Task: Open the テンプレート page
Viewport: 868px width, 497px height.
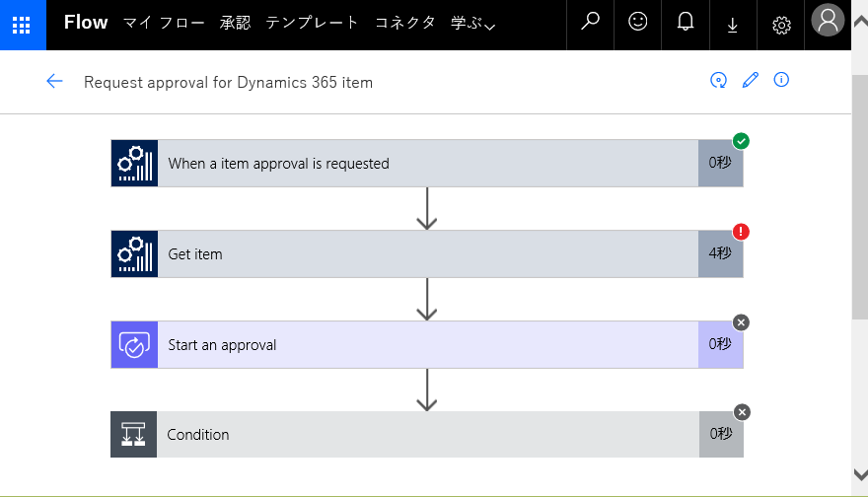Action: pyautogui.click(x=313, y=24)
